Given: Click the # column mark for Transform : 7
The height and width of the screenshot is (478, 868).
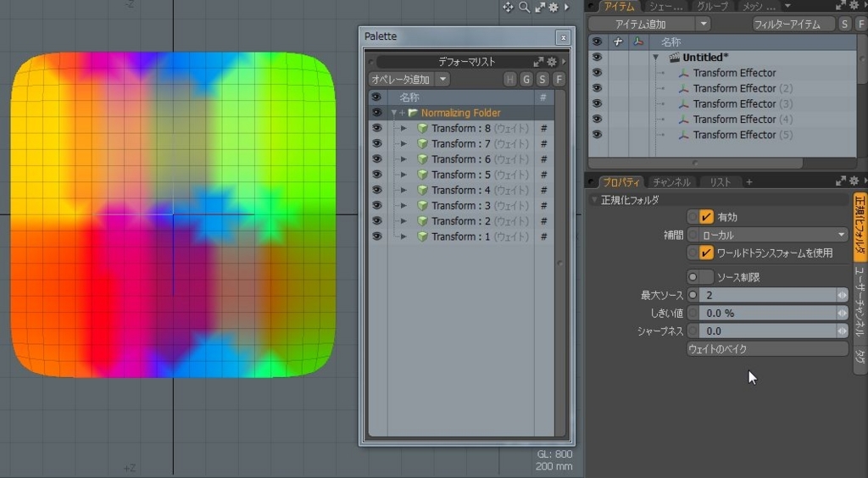Looking at the screenshot, I should click(543, 144).
